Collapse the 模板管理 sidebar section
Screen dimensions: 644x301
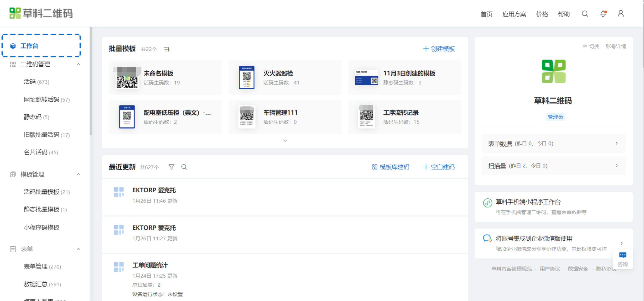pyautogui.click(x=78, y=175)
